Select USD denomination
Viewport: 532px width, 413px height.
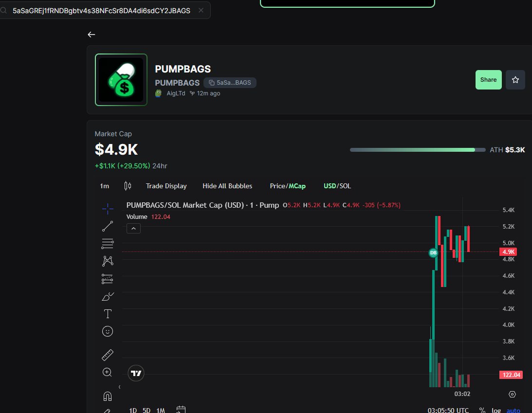[330, 186]
